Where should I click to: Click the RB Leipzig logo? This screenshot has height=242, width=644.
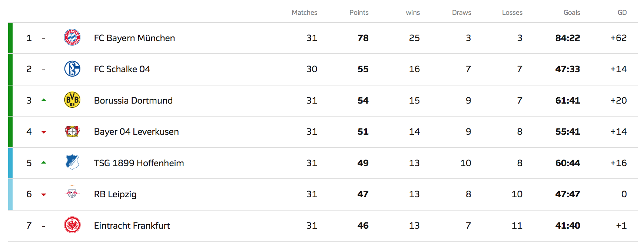(72, 193)
